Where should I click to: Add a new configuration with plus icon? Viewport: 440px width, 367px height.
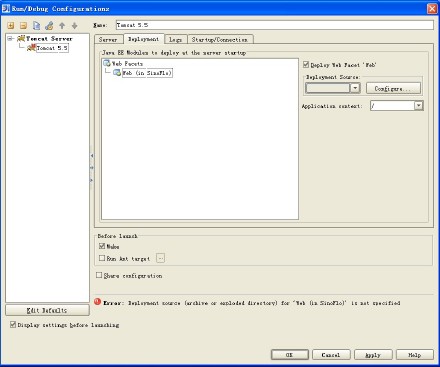tap(11, 26)
